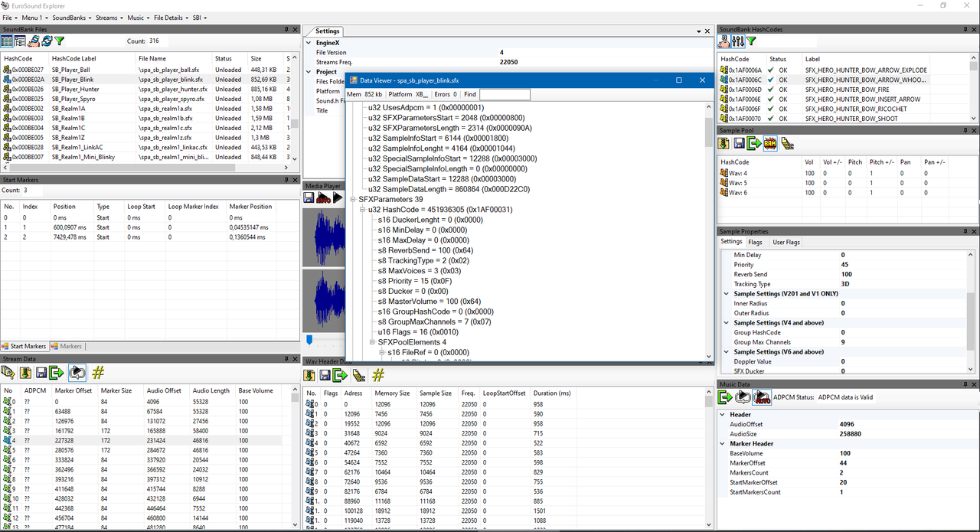Image resolution: width=980 pixels, height=532 pixels.
Task: Click the yellow hash icon in Wav Header Data toolbar
Action: point(378,375)
